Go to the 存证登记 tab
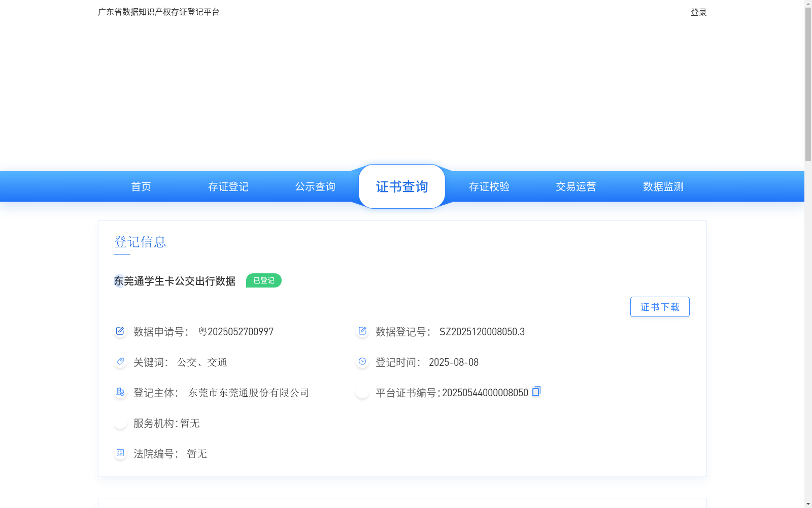The image size is (812, 508). 228,186
